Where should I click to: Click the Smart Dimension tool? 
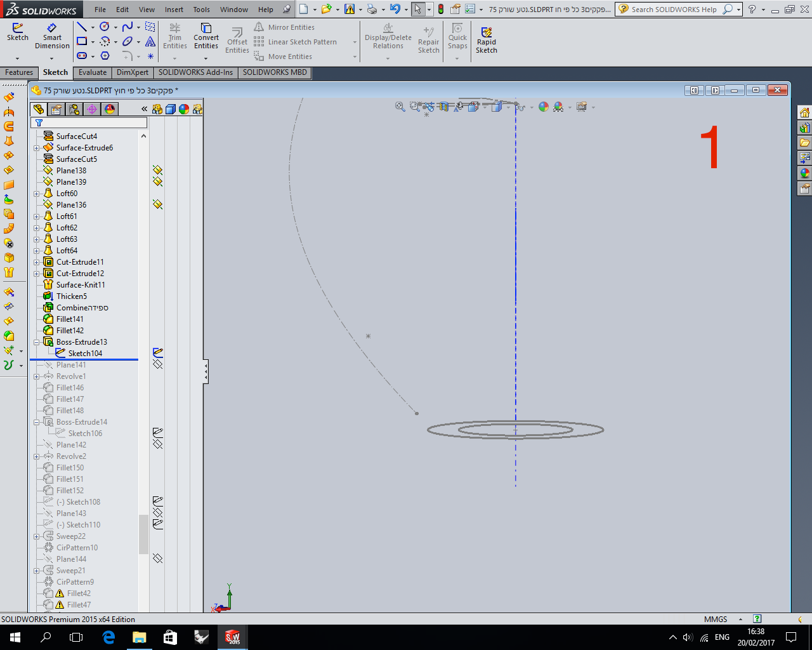point(52,37)
